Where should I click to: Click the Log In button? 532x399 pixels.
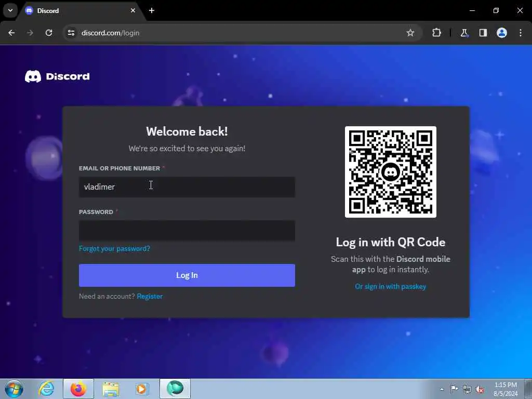(187, 275)
